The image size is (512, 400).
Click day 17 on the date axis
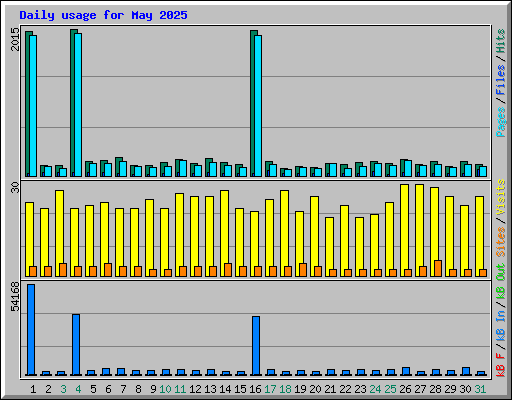(x=270, y=389)
